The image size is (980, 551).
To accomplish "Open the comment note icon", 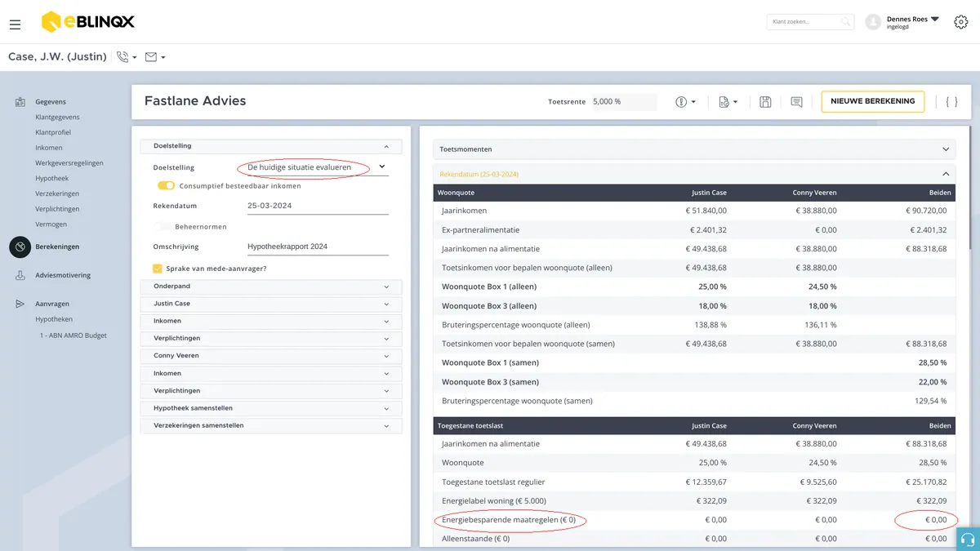I will (x=796, y=102).
